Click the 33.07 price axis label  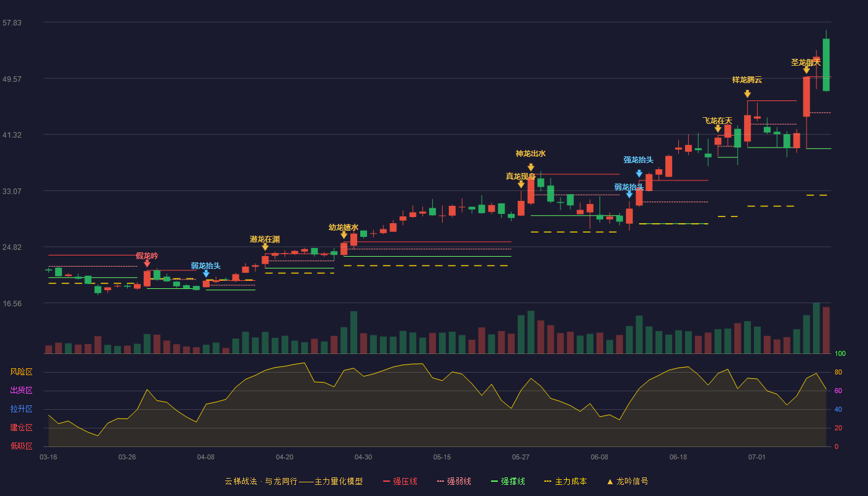12,191
